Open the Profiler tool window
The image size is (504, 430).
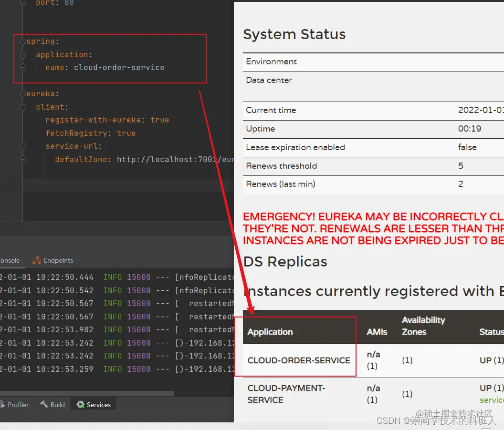point(15,405)
